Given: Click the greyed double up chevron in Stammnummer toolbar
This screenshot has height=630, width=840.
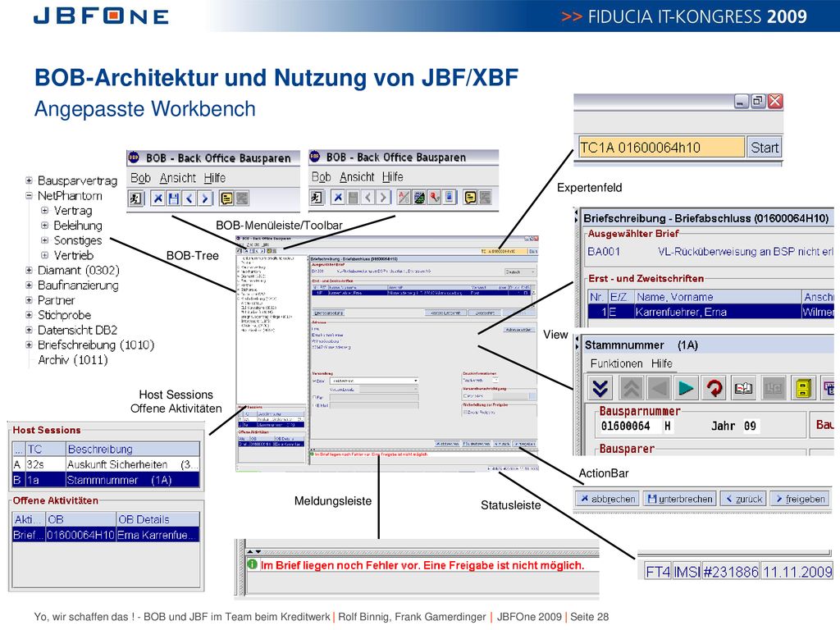Looking at the screenshot, I should point(632,388).
